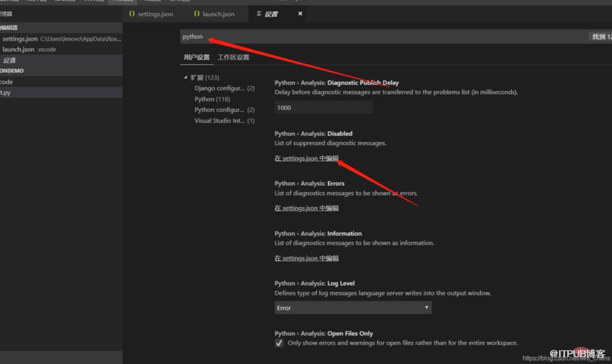Select the 工作区设置 scope tab
Screen dimensions: 612x364
point(233,57)
